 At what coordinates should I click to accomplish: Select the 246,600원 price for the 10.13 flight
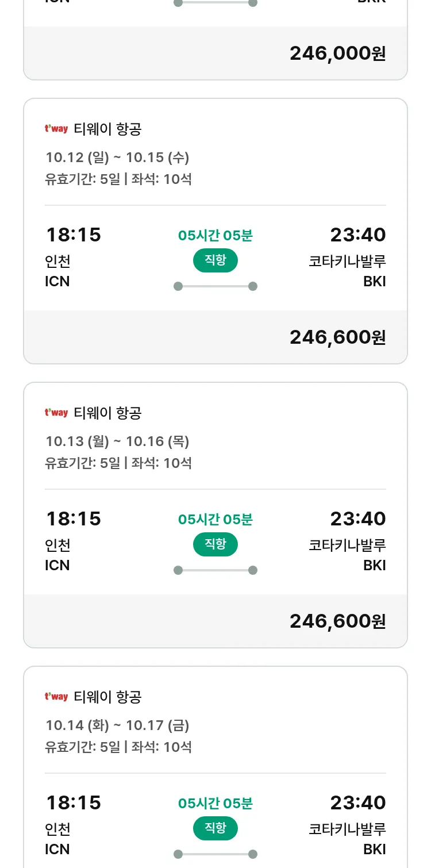(337, 621)
